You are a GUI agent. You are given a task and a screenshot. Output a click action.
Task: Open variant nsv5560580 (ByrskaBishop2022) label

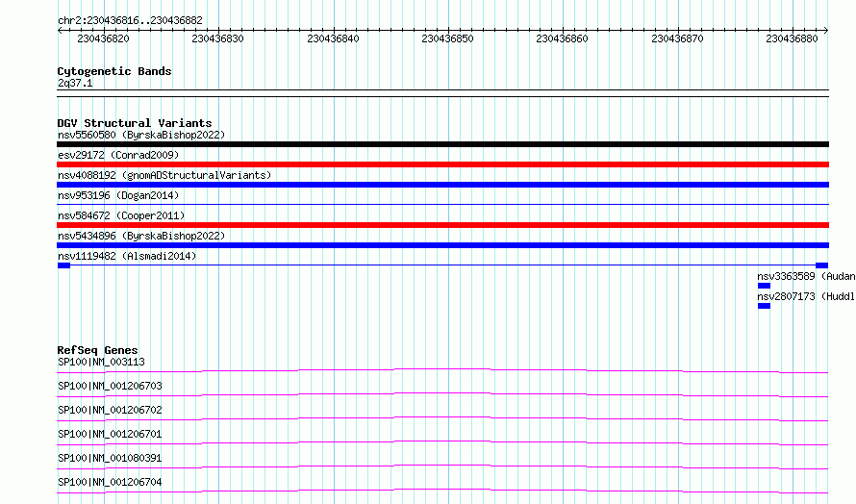coord(141,135)
